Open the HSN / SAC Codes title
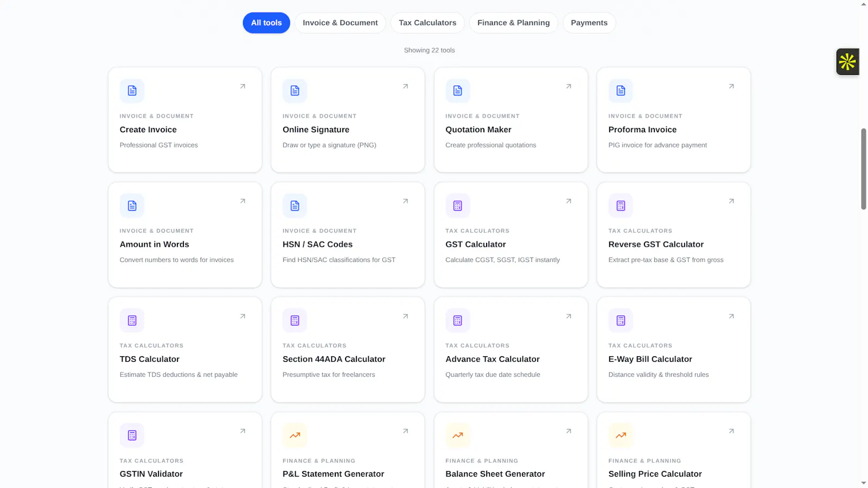Image resolution: width=868 pixels, height=488 pixels. (x=317, y=245)
